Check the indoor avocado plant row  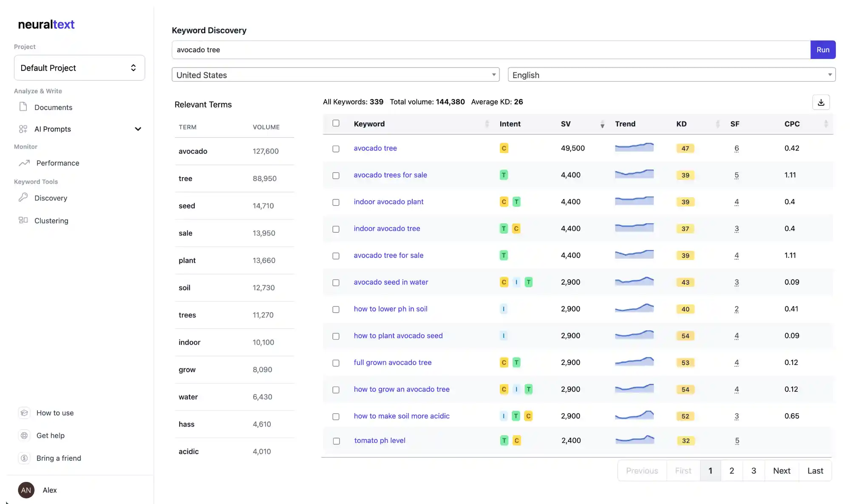[336, 202]
